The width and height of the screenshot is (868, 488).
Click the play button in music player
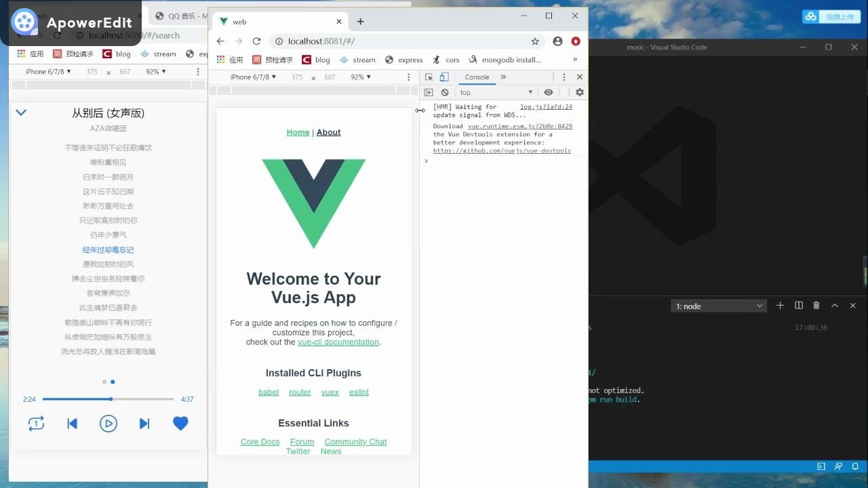click(x=108, y=424)
